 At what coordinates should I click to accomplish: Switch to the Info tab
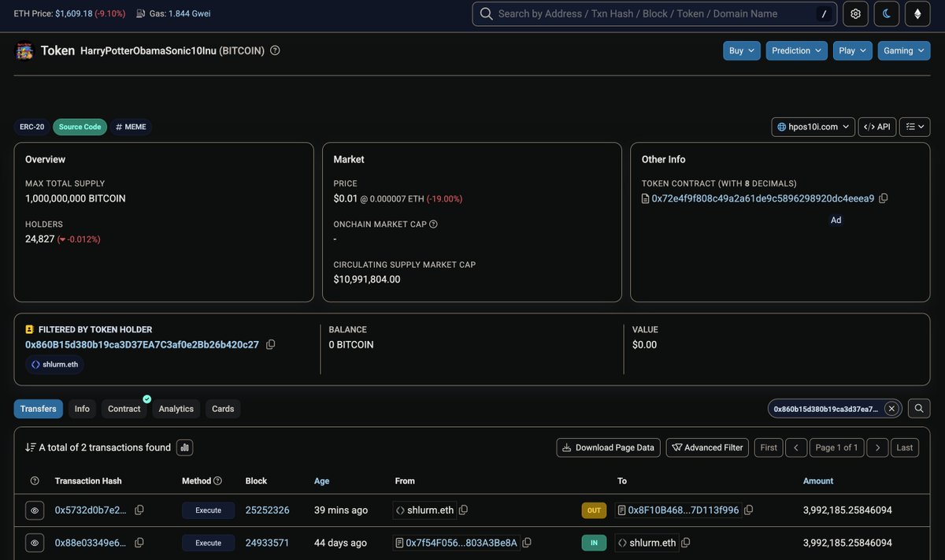pyautogui.click(x=82, y=409)
